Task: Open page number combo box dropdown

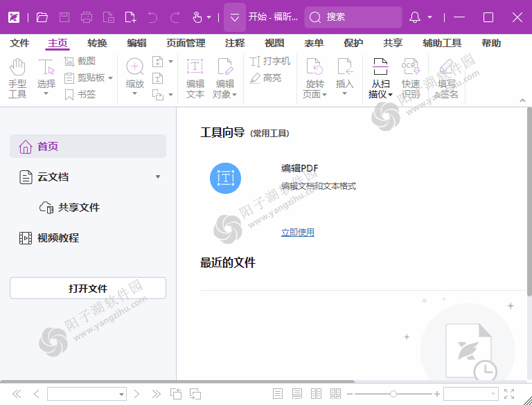Action: [x=121, y=394]
